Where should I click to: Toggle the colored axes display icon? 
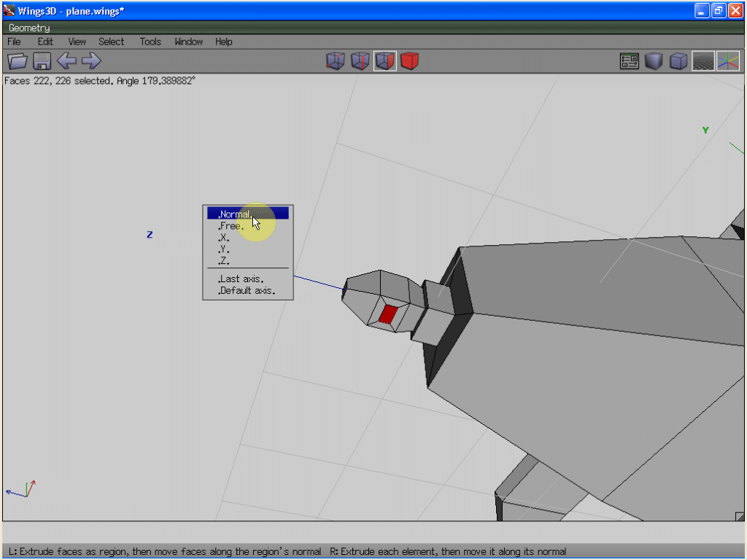pos(728,61)
